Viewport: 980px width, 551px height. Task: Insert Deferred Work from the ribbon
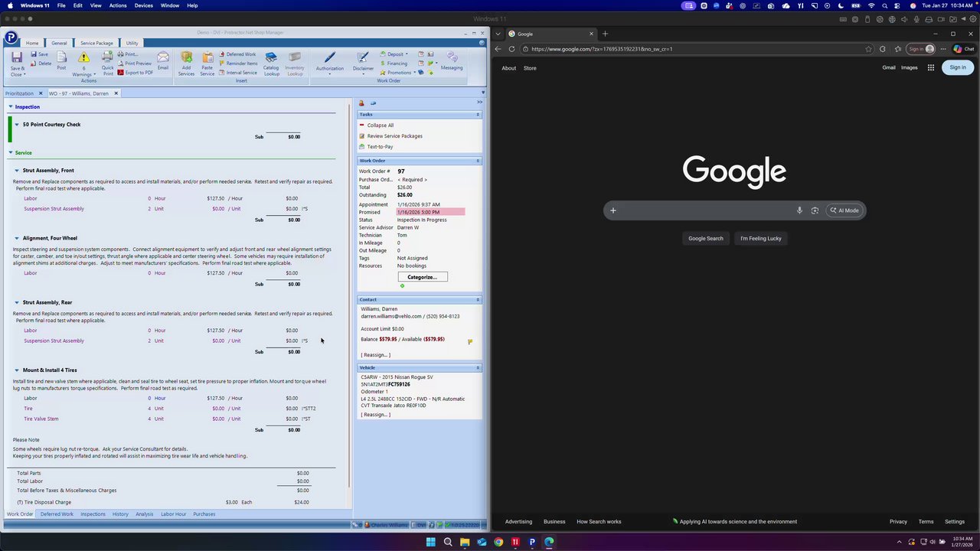click(237, 54)
